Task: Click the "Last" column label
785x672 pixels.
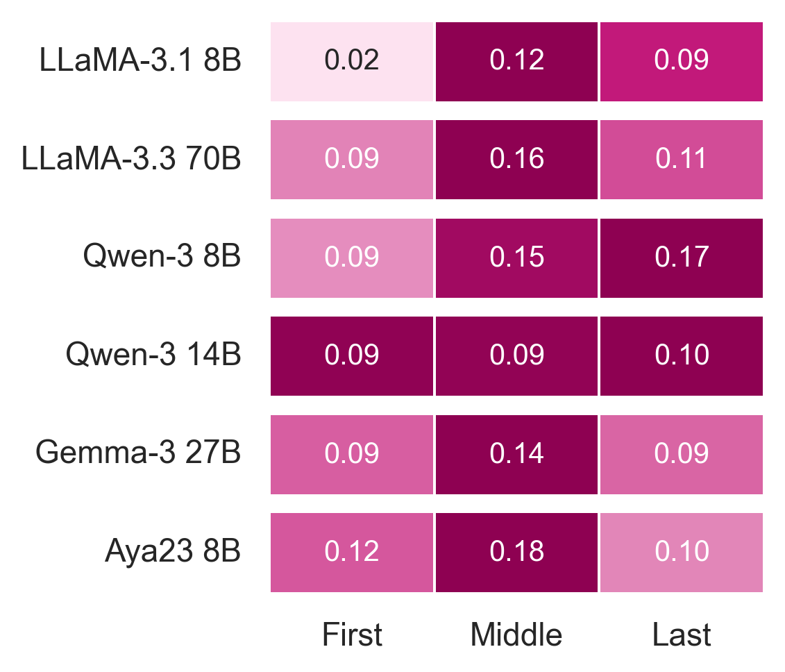Action: click(x=682, y=635)
